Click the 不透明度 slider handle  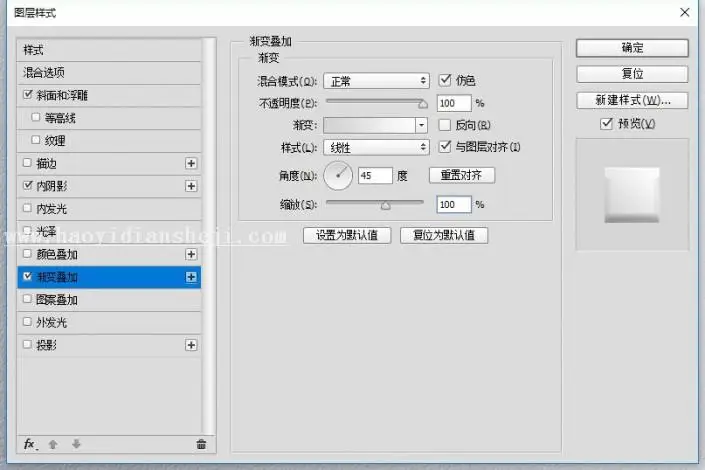point(423,104)
